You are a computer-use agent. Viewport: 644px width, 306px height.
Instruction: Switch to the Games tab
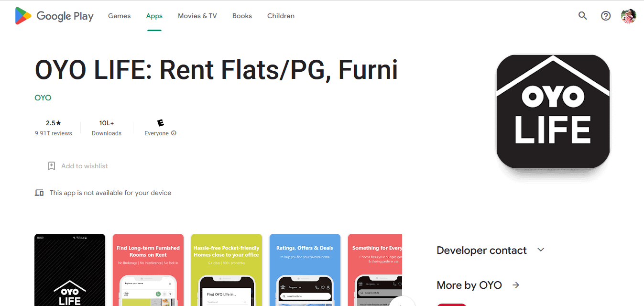(x=119, y=16)
